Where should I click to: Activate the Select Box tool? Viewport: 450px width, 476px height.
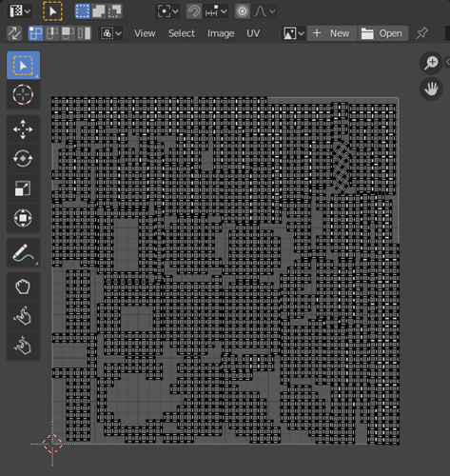pyautogui.click(x=23, y=66)
